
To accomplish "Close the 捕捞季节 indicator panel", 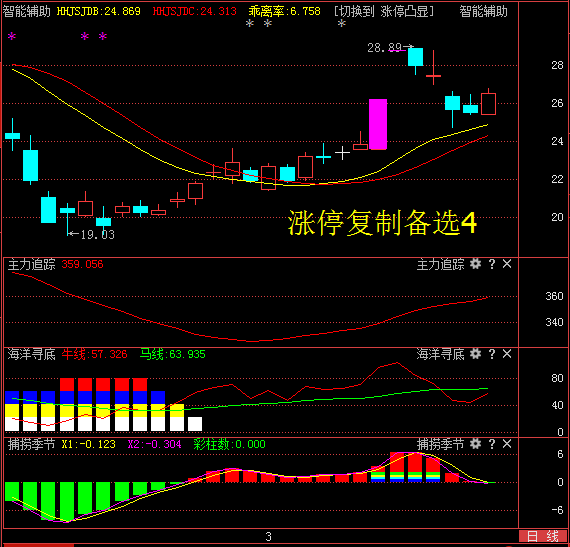I will click(507, 444).
